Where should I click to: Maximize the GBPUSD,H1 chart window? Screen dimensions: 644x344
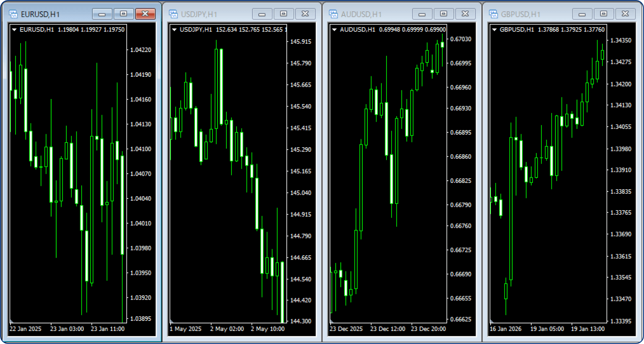603,14
